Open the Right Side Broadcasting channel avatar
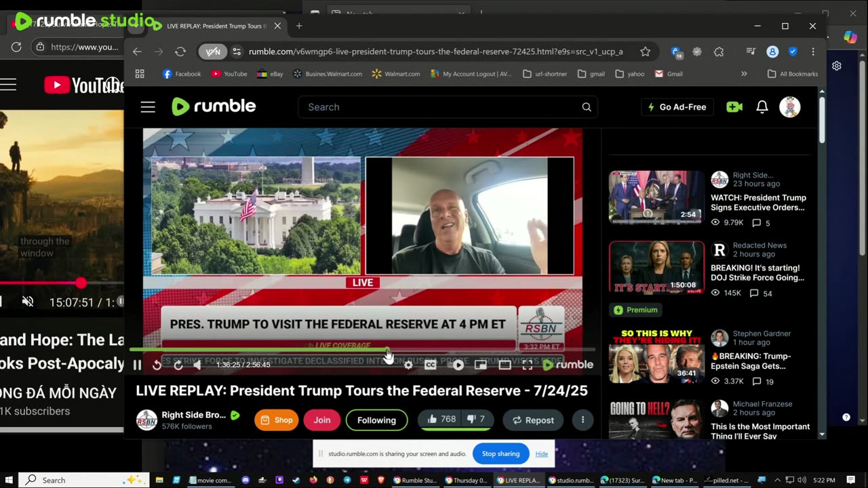868x488 pixels. 146,420
